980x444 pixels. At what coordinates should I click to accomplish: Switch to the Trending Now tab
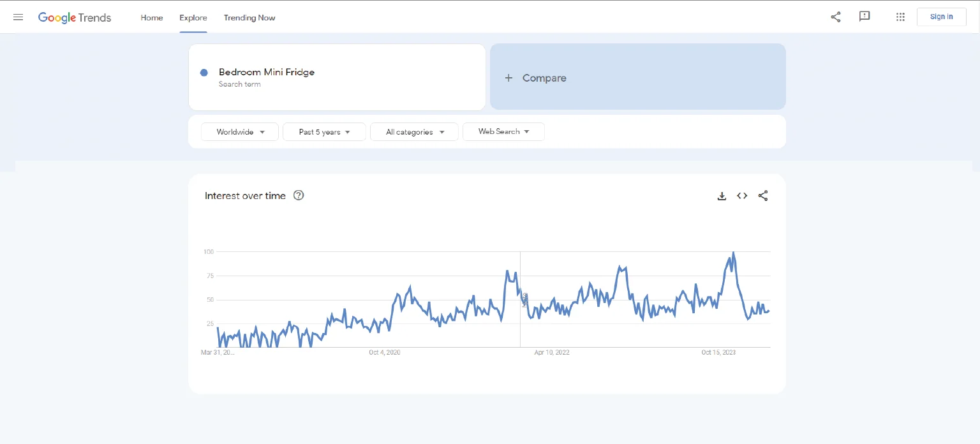click(249, 18)
